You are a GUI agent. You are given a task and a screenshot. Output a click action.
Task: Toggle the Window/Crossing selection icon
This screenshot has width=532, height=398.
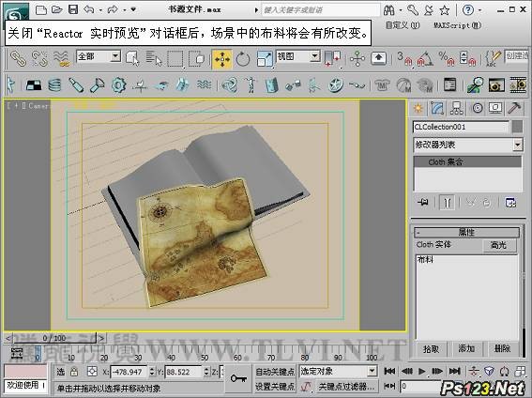(x=196, y=59)
